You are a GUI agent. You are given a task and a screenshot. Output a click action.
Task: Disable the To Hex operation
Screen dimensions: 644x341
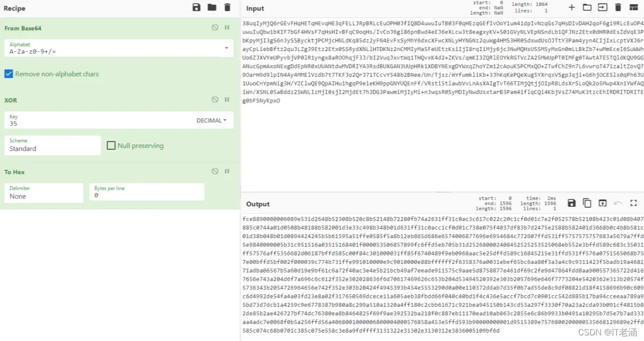point(215,172)
